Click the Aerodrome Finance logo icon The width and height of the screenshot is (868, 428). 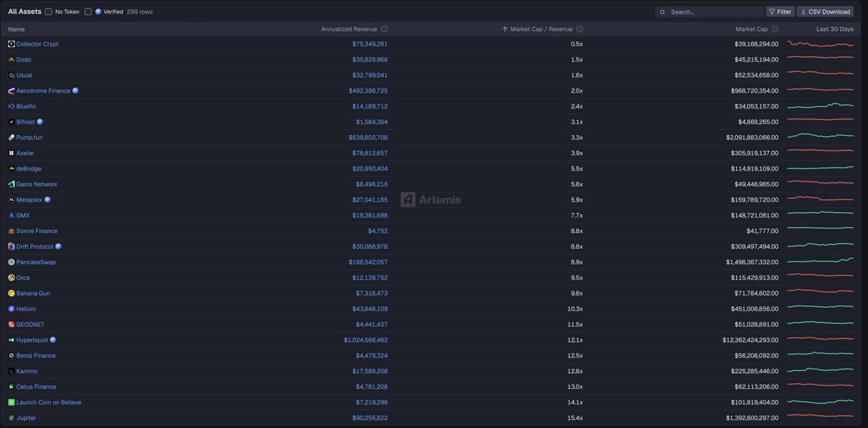(x=11, y=91)
